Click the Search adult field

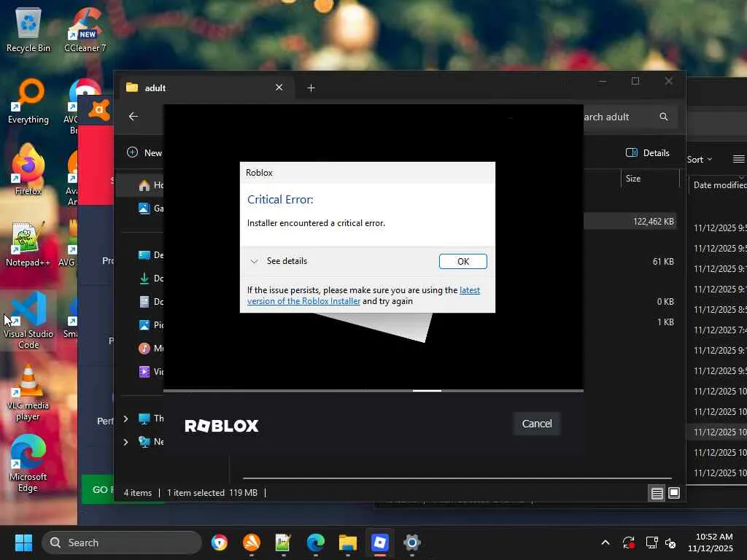pos(619,117)
